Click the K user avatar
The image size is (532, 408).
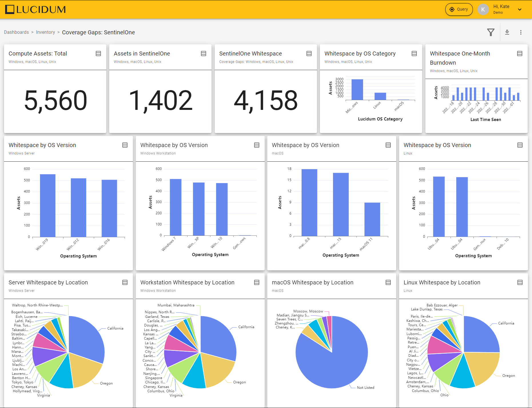click(483, 9)
